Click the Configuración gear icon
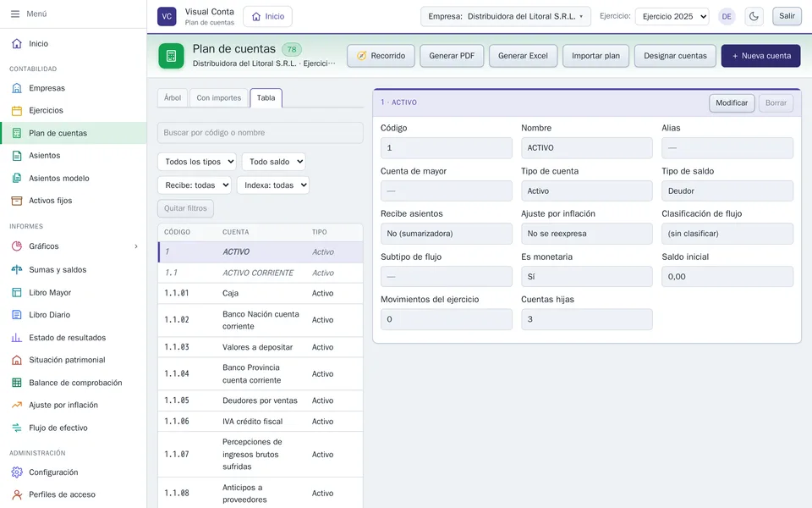This screenshot has width=812, height=508. tap(17, 472)
